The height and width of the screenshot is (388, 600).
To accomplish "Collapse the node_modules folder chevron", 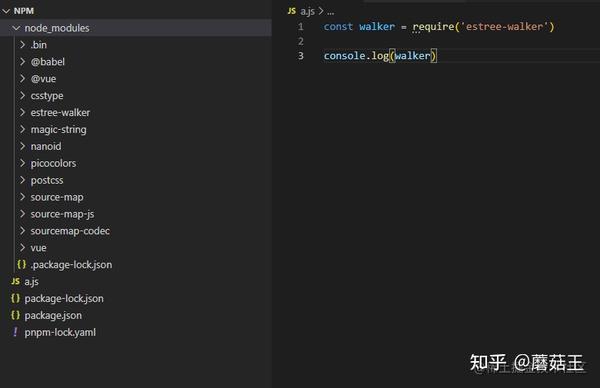I will (x=16, y=28).
